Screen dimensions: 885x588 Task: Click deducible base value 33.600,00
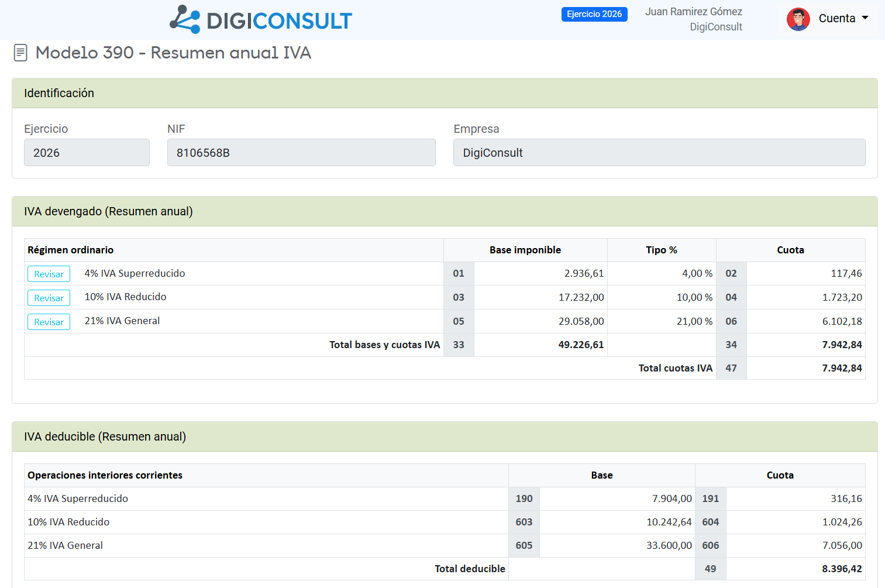pos(669,545)
